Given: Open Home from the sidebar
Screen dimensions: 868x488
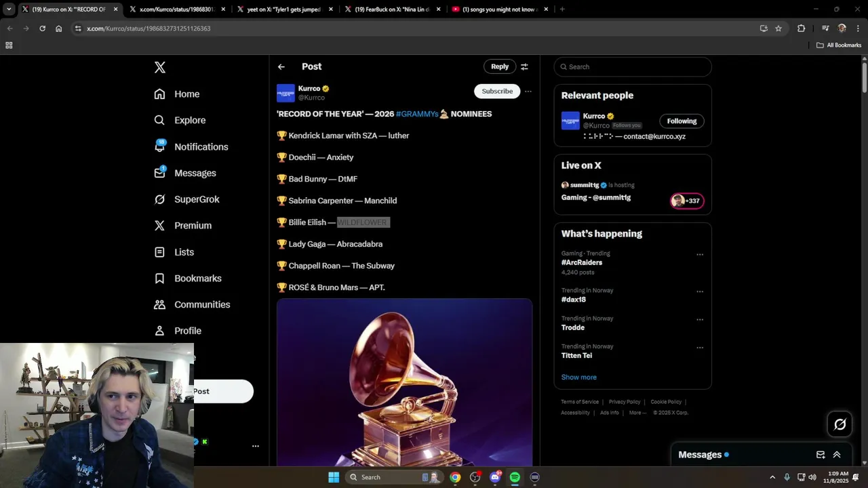Looking at the screenshot, I should (x=177, y=94).
